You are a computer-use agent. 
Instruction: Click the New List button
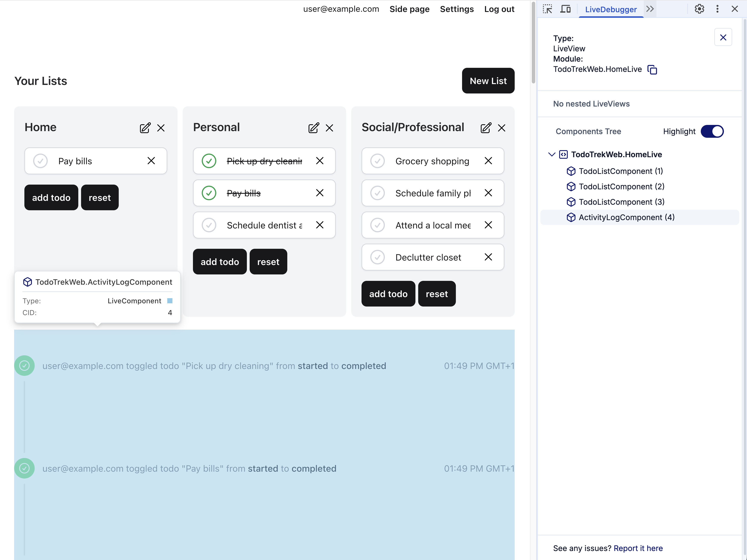click(x=488, y=81)
